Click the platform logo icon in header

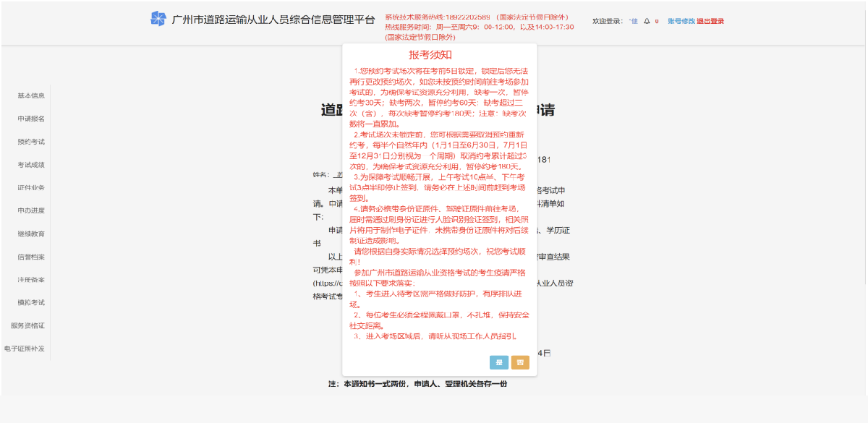158,19
